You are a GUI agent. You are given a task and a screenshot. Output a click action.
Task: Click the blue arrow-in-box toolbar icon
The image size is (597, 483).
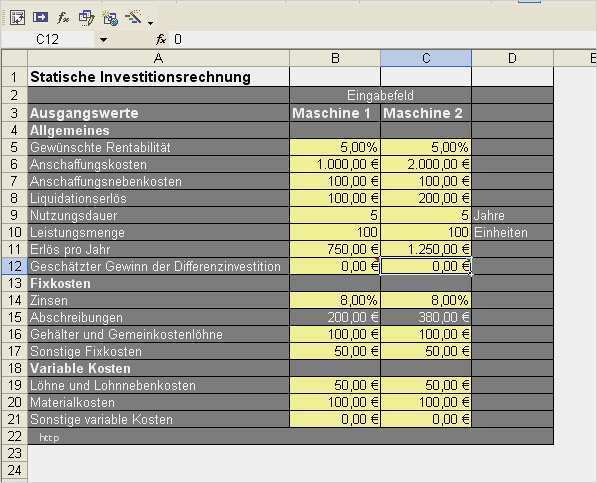40,18
